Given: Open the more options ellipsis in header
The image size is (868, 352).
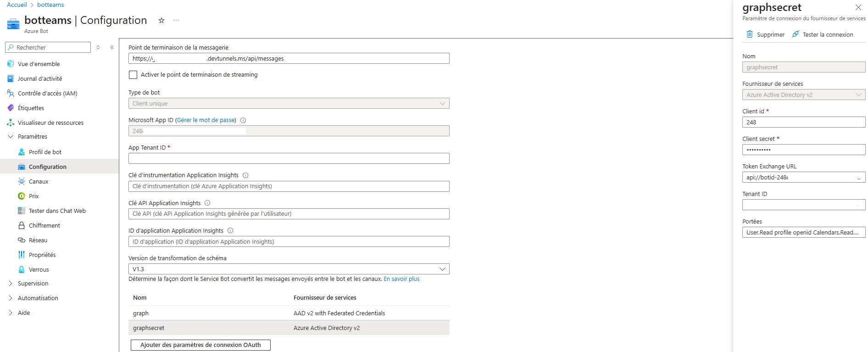Looking at the screenshot, I should (176, 20).
